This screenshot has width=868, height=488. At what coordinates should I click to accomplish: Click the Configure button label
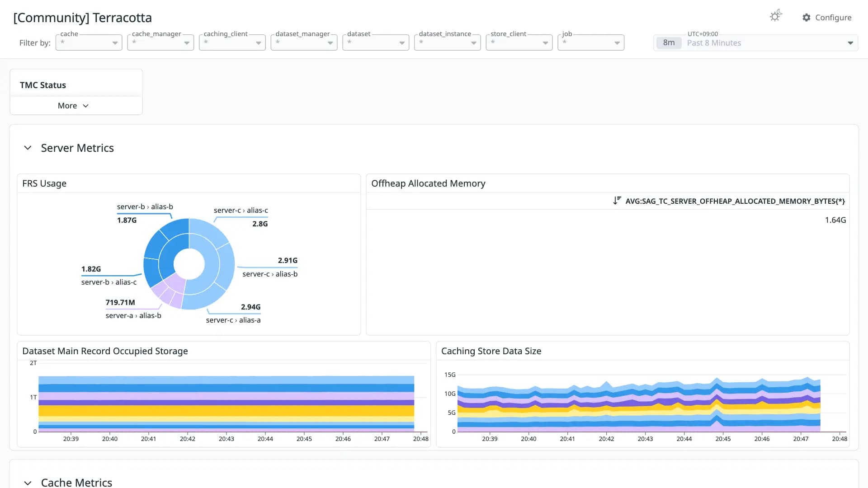[833, 18]
